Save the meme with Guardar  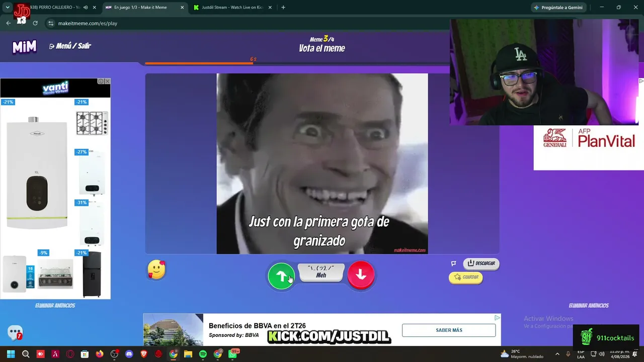(466, 277)
